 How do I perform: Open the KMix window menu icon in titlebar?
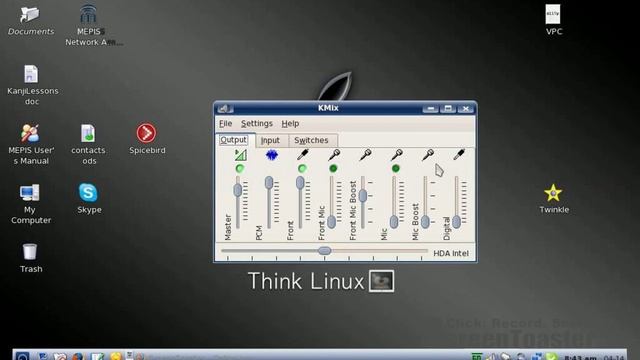pos(224,109)
